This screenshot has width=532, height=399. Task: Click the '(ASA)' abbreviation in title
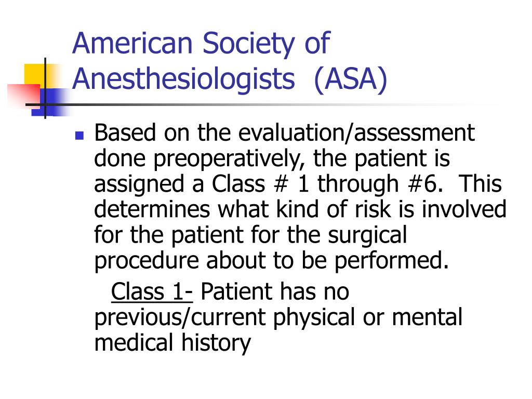351,79
